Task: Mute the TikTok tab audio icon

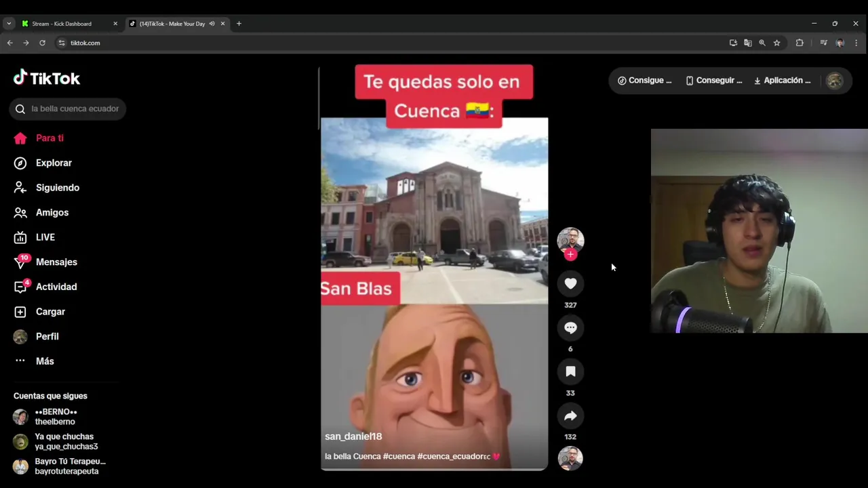Action: [212, 24]
